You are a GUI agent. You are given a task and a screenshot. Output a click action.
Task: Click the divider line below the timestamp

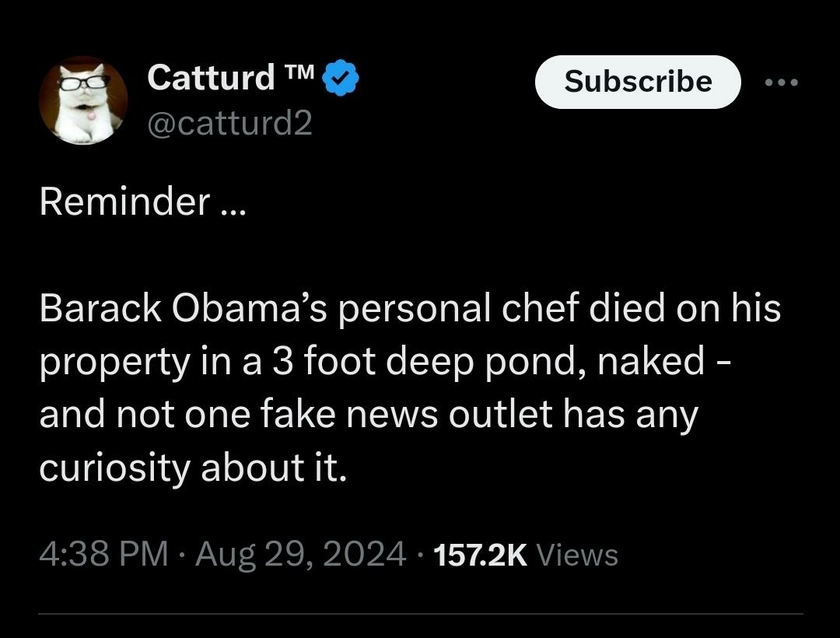420,614
